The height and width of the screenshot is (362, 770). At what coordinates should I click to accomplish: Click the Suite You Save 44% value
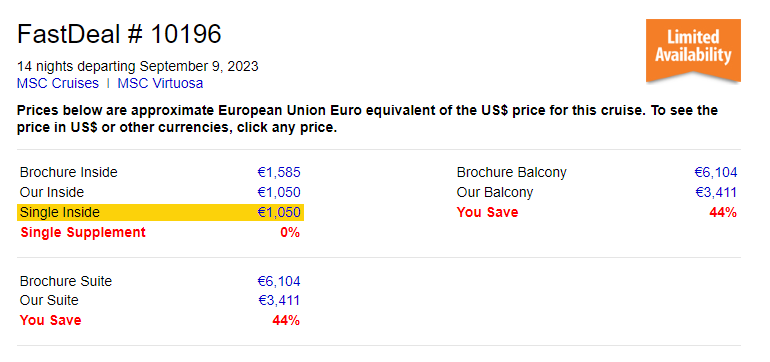tap(286, 321)
